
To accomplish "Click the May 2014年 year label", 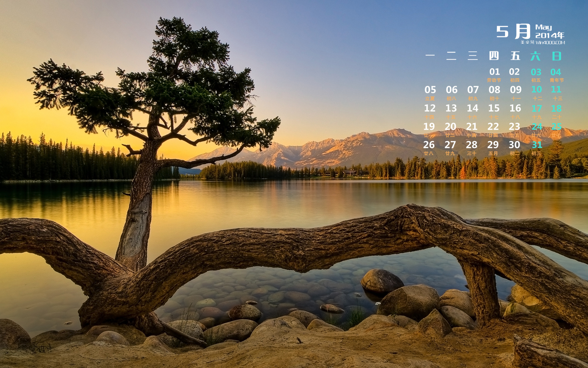I will coord(549,32).
